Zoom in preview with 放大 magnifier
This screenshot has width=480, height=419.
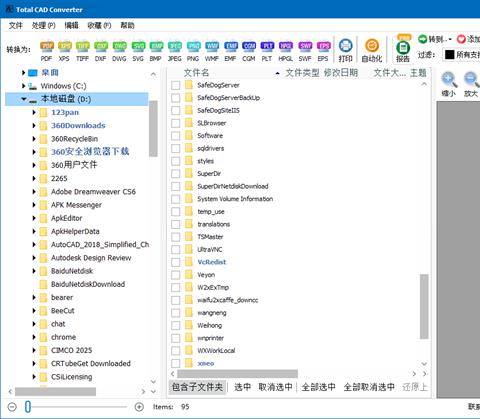click(471, 85)
